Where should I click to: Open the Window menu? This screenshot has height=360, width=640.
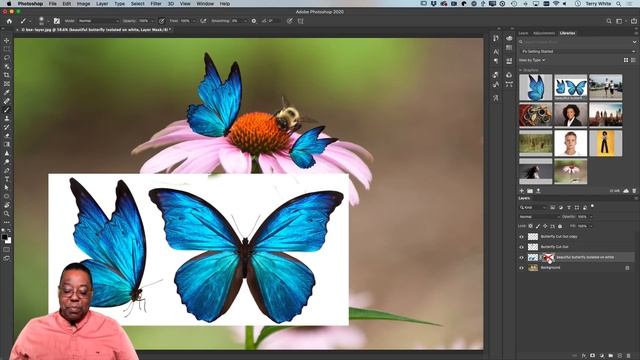pos(205,4)
